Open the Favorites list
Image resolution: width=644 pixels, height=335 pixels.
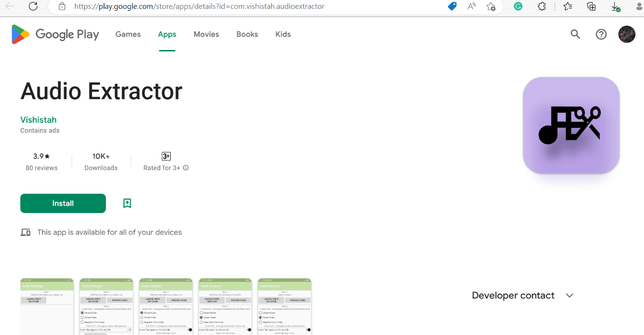[567, 7]
